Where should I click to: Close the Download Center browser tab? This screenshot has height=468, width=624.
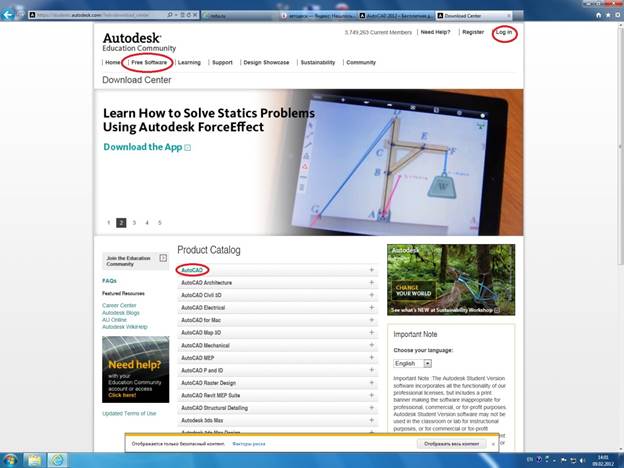pos(508,16)
